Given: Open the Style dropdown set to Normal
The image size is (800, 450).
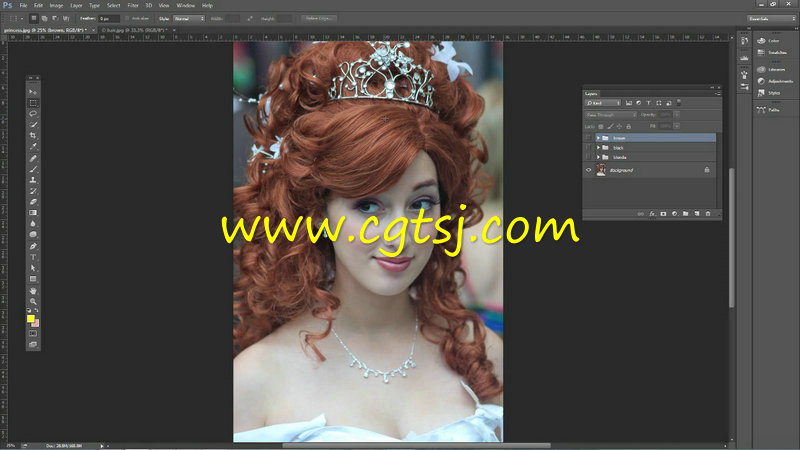Looking at the screenshot, I should coord(189,18).
